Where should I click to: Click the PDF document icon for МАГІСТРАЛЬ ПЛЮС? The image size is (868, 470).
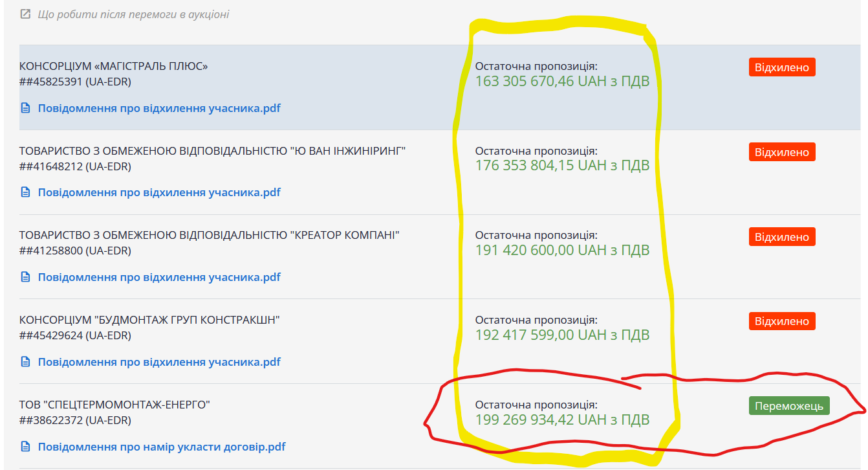[x=26, y=108]
